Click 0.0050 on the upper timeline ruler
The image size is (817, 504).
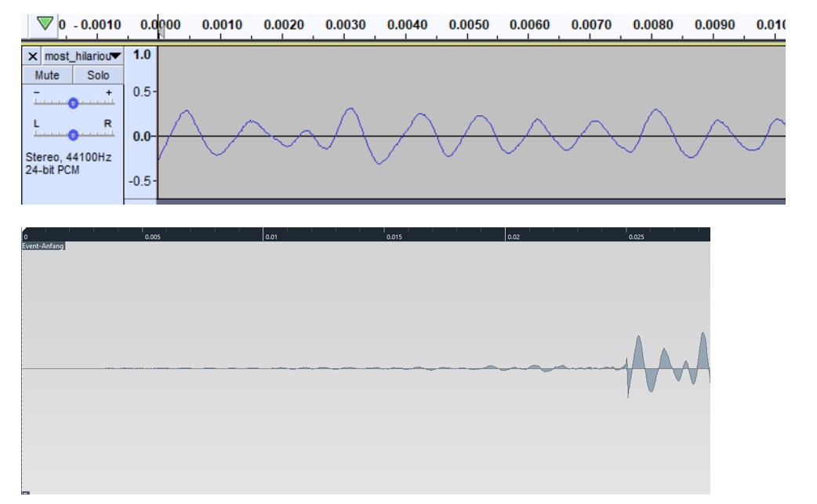469,25
